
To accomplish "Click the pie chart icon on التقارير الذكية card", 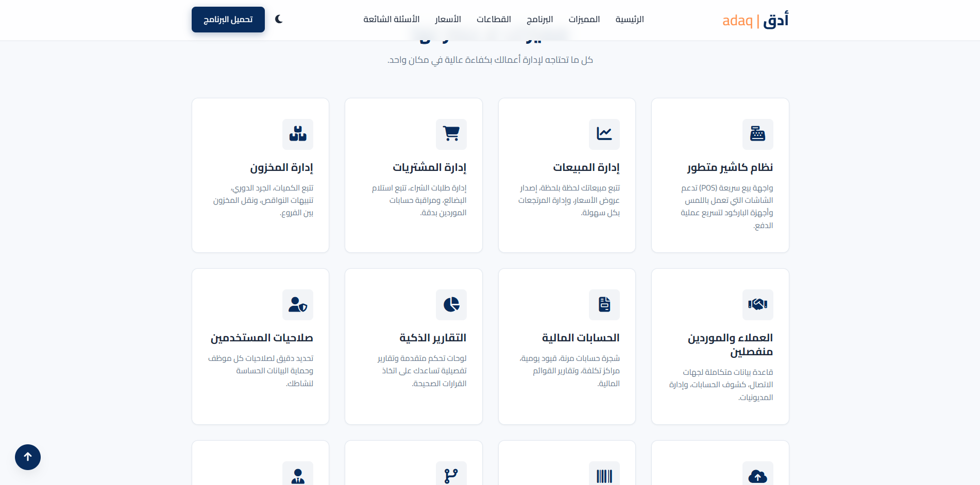I will (x=451, y=304).
